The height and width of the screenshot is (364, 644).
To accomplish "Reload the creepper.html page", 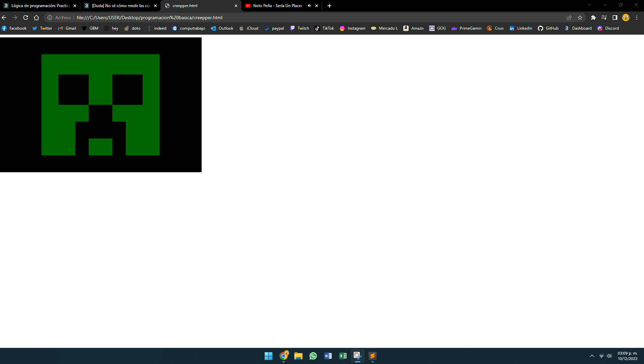I will [x=26, y=18].
